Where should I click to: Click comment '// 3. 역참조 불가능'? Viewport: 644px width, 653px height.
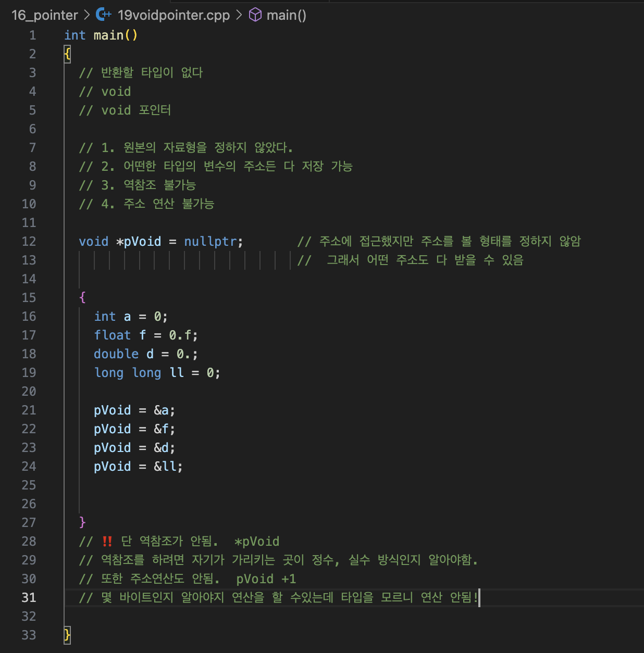click(x=138, y=185)
